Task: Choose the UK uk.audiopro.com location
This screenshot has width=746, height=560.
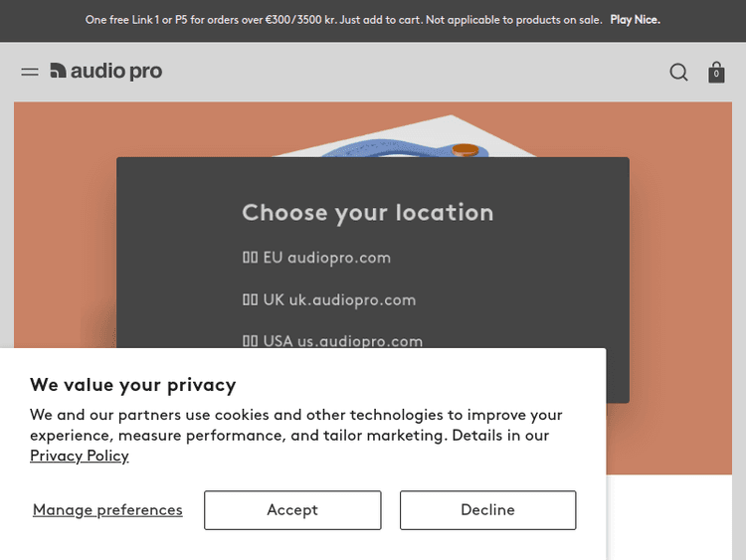Action: click(339, 300)
